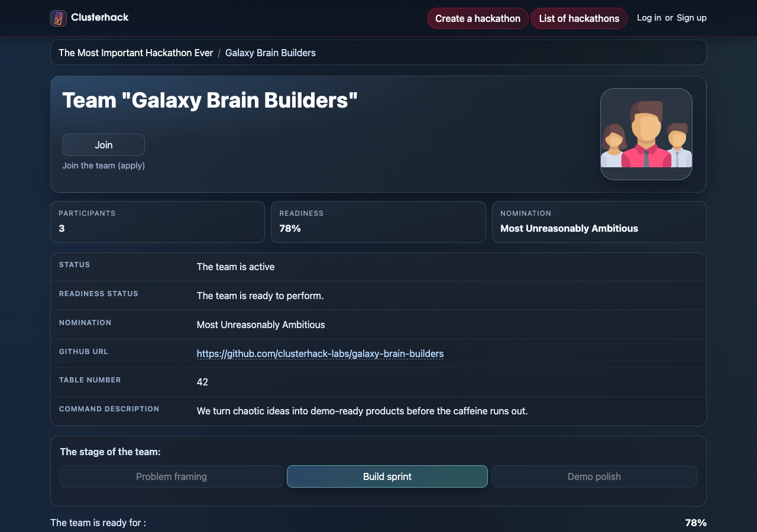Select the Problem framing stage

tap(172, 476)
